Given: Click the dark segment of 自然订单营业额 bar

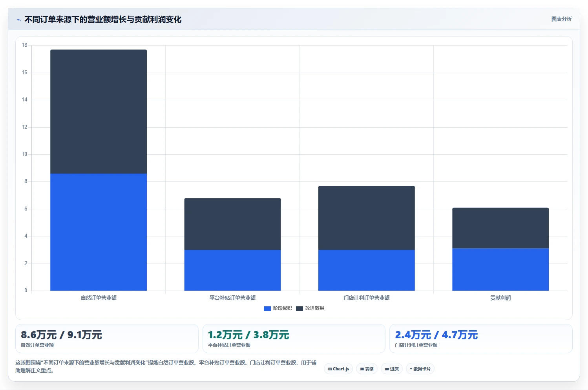Looking at the screenshot, I should (x=99, y=112).
